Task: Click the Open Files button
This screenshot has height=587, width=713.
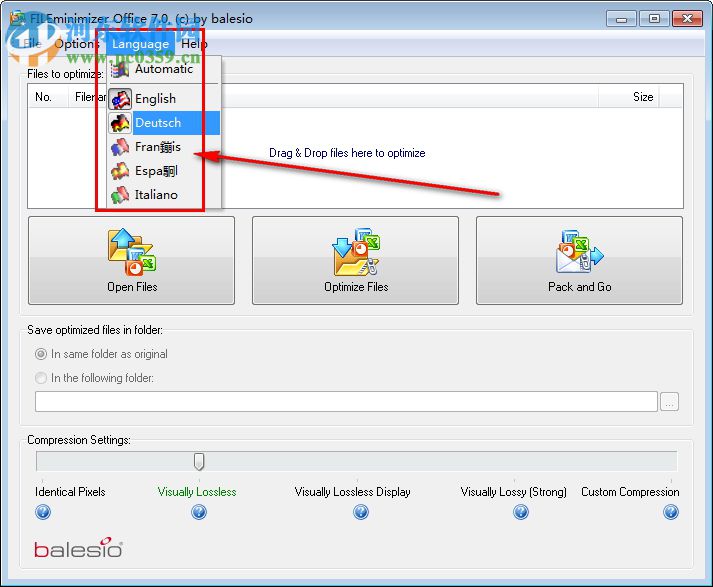Action: click(131, 260)
